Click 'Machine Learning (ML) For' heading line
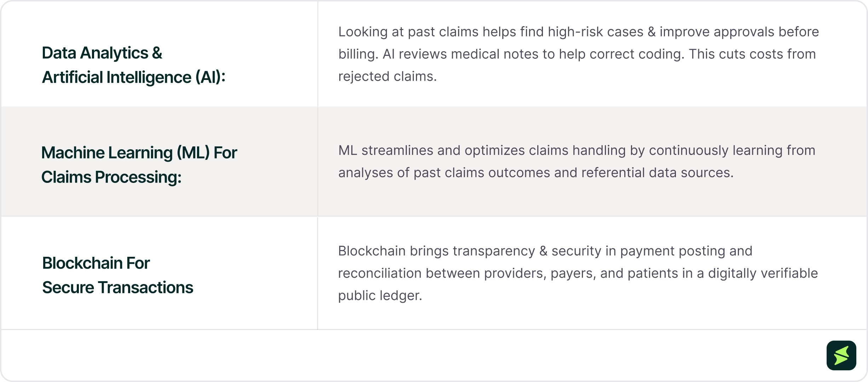Viewport: 868px width, 382px height. tap(139, 153)
